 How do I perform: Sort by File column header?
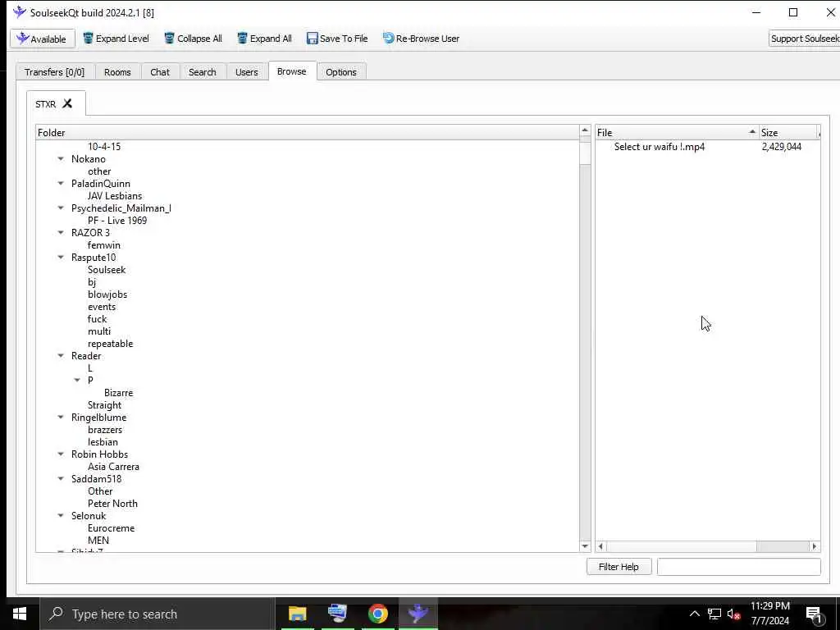click(x=677, y=133)
